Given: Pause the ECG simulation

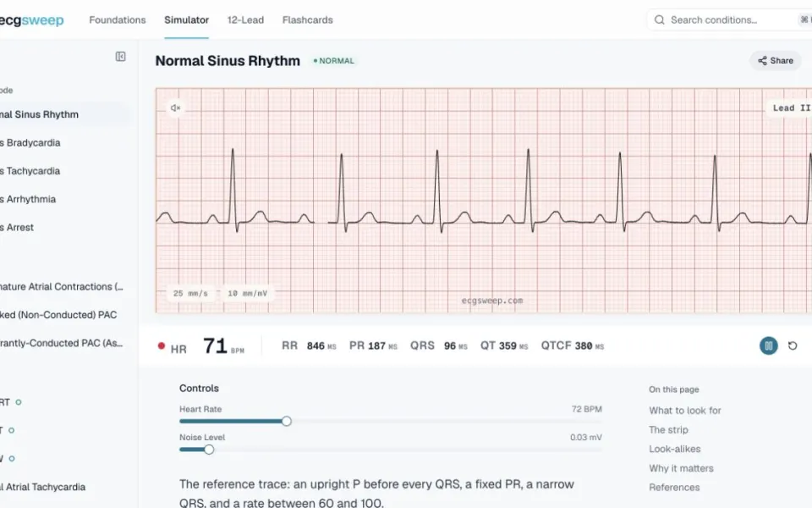Looking at the screenshot, I should point(769,345).
